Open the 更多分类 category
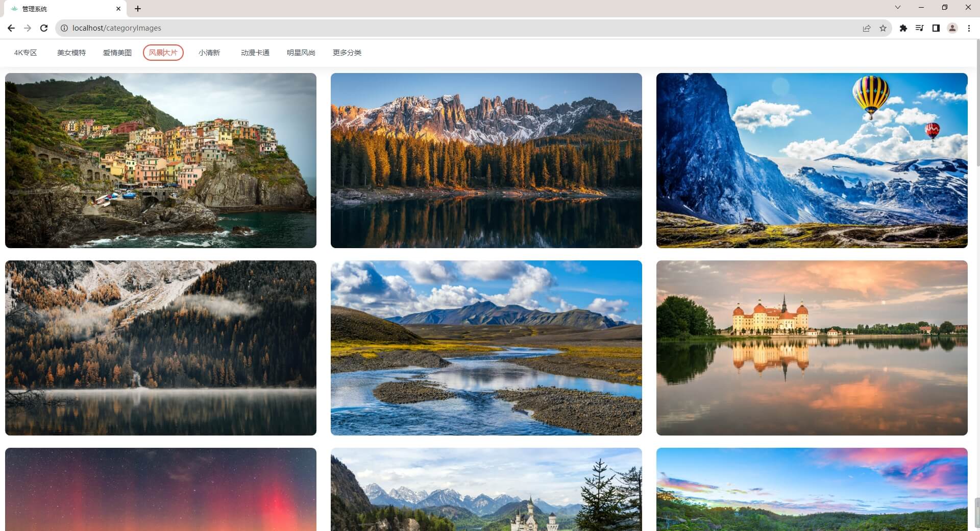This screenshot has width=980, height=531. point(347,53)
